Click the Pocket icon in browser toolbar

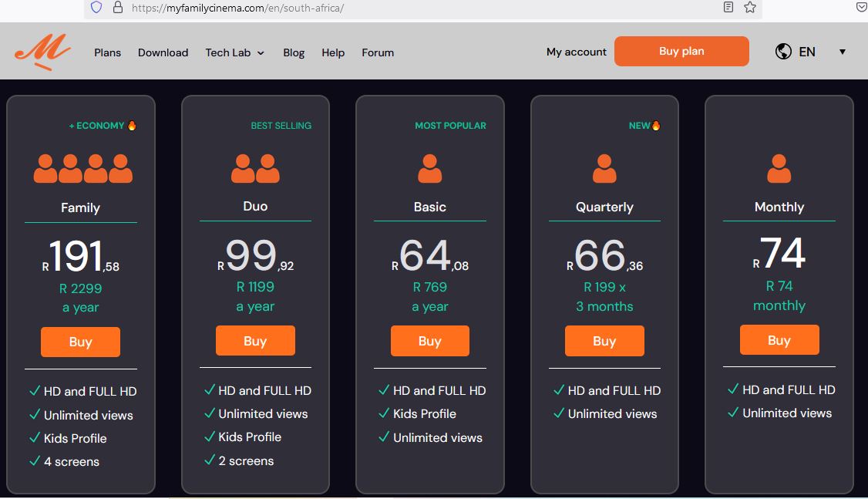coord(861,8)
